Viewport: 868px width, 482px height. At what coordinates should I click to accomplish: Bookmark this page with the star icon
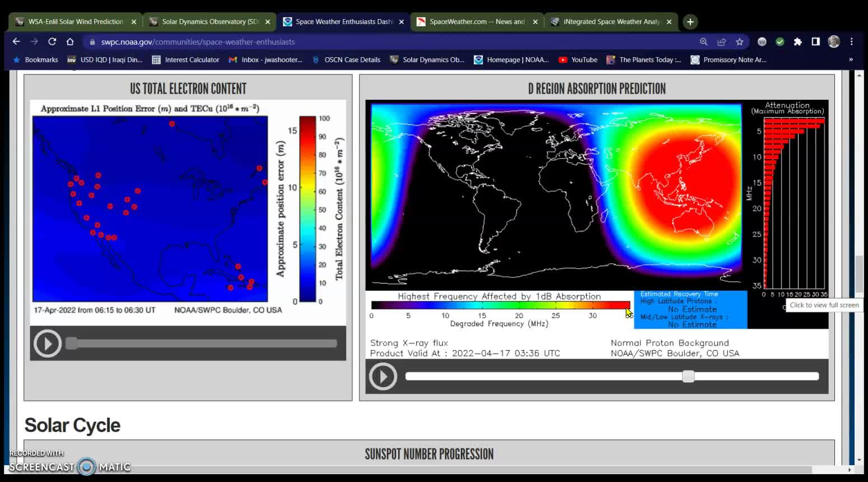[x=740, y=41]
